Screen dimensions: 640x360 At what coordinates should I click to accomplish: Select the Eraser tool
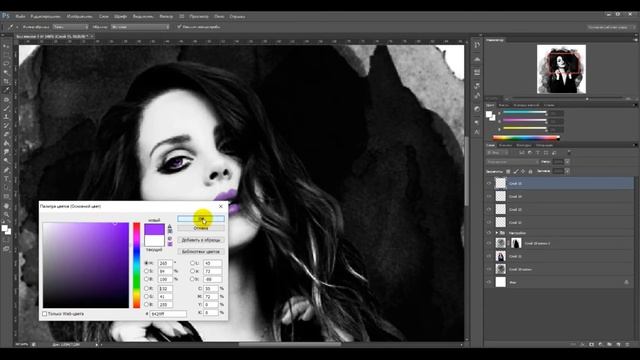6,134
